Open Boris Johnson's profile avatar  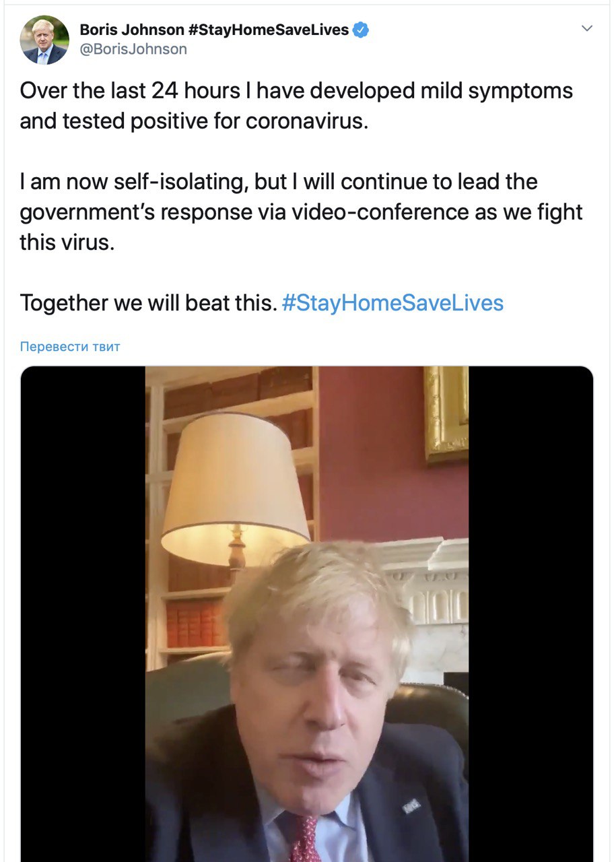coord(44,40)
